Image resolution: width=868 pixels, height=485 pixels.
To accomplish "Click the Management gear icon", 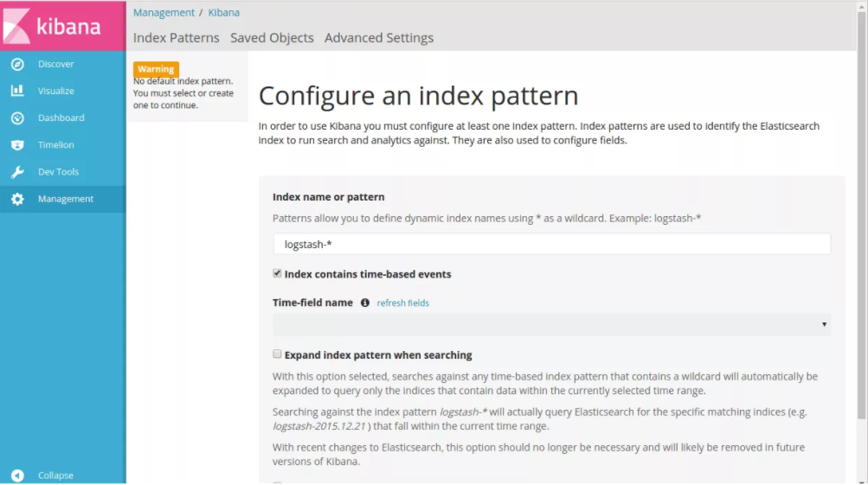I will [x=17, y=199].
